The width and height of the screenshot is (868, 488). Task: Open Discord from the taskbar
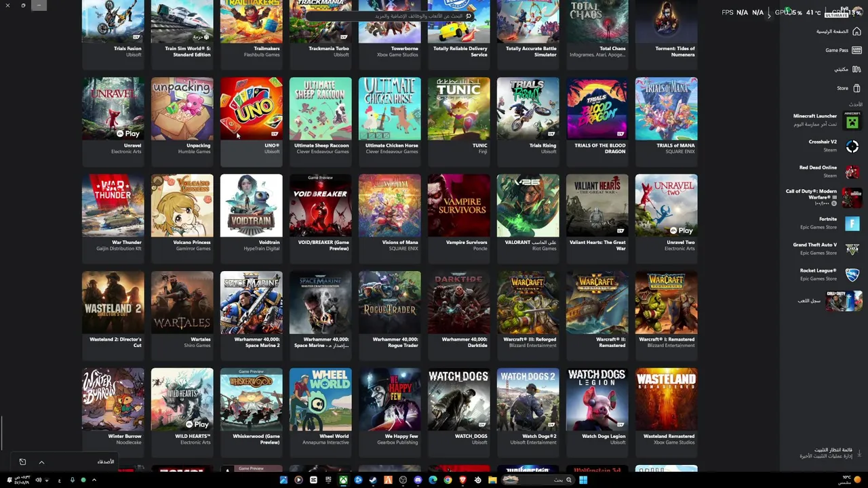[418, 480]
